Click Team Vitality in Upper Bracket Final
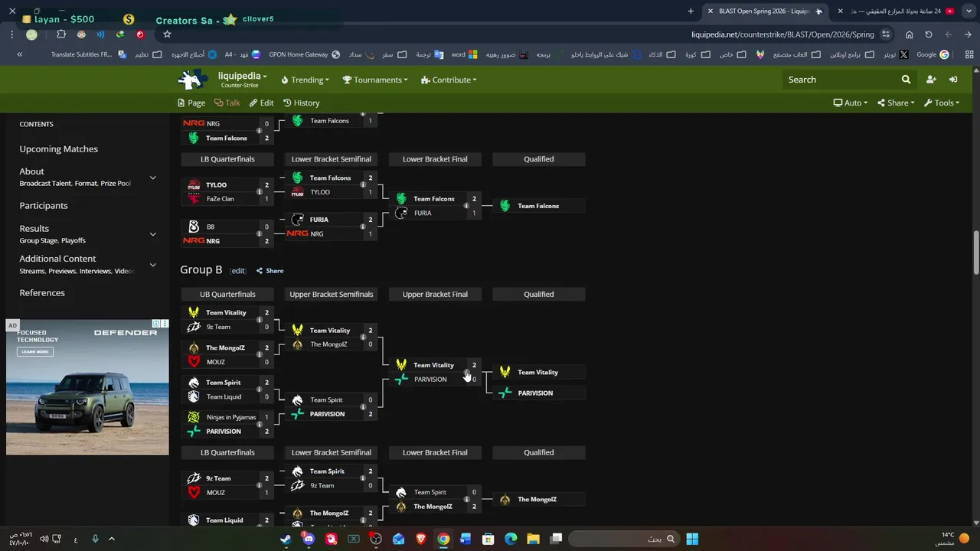The width and height of the screenshot is (980, 551). (433, 365)
